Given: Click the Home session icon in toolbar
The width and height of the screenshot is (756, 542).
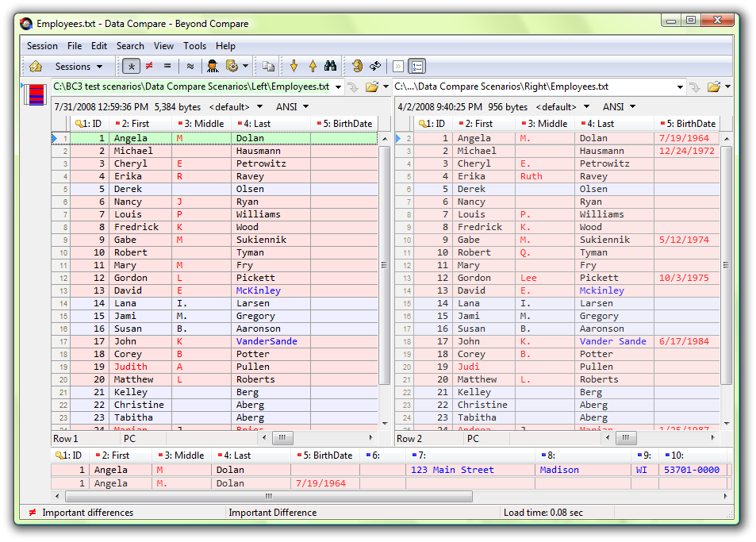Looking at the screenshot, I should [36, 66].
